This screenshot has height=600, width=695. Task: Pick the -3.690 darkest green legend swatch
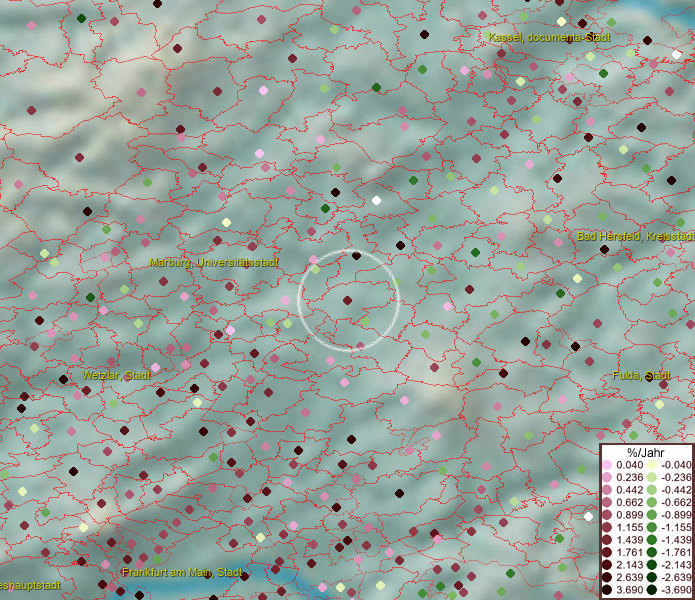(x=652, y=590)
